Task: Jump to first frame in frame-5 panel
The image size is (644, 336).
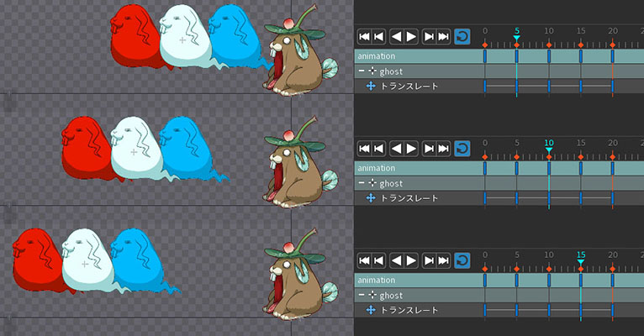Action: coord(364,36)
